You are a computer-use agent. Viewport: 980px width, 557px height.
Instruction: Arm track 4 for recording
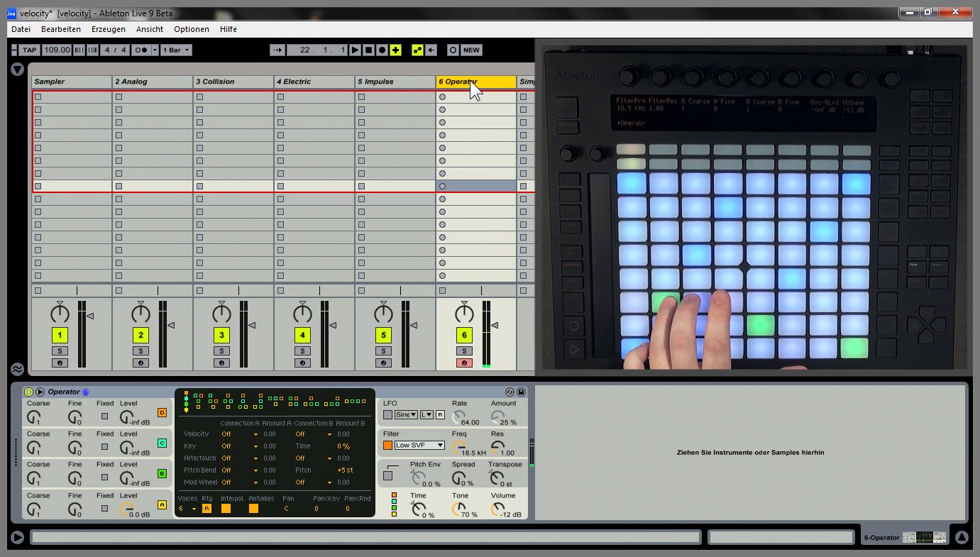302,363
